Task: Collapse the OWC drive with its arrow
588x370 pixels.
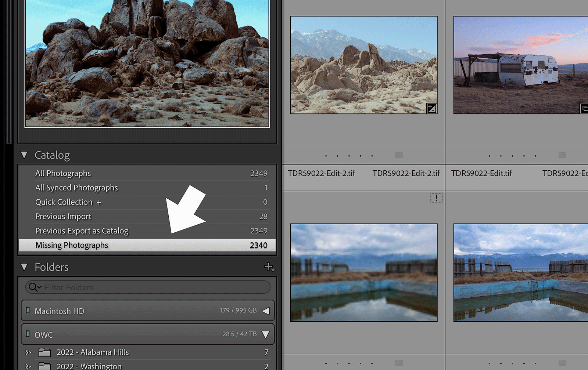Action: coord(266,334)
